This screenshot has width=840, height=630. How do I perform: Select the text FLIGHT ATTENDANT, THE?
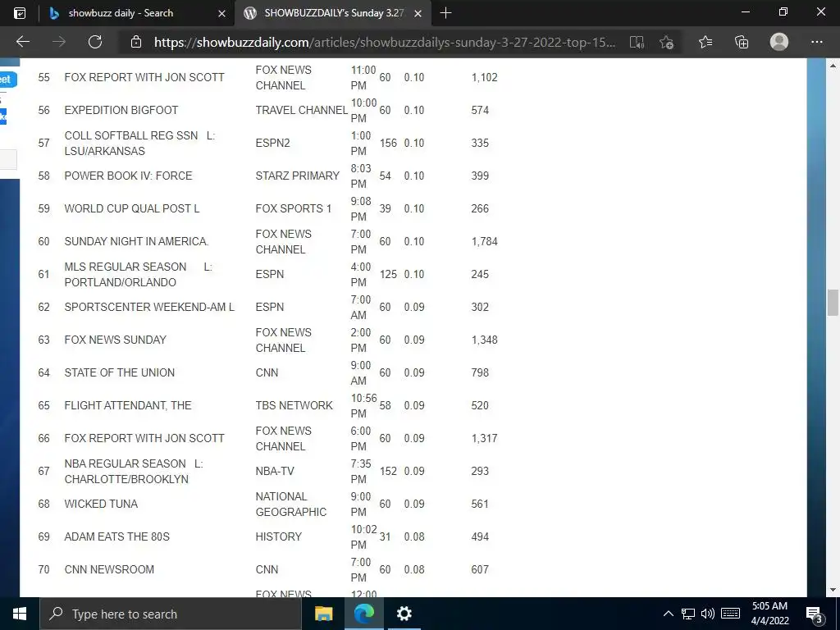(x=127, y=405)
